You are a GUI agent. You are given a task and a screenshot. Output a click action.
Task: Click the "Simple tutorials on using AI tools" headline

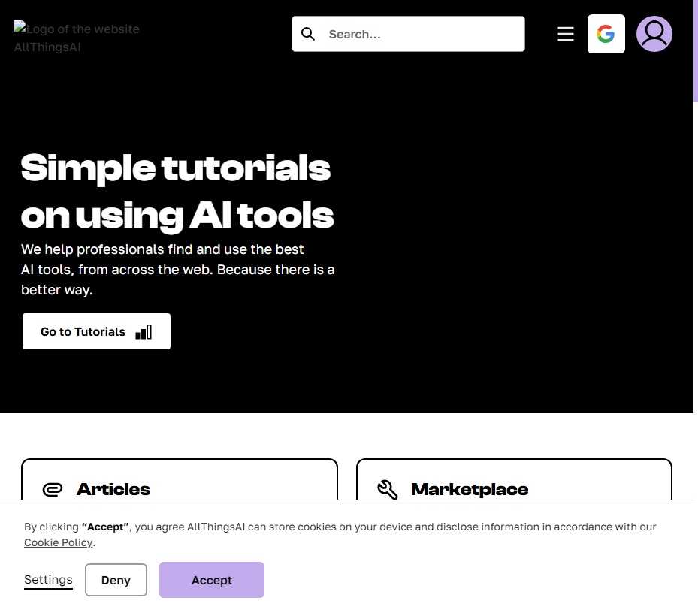pos(177,191)
